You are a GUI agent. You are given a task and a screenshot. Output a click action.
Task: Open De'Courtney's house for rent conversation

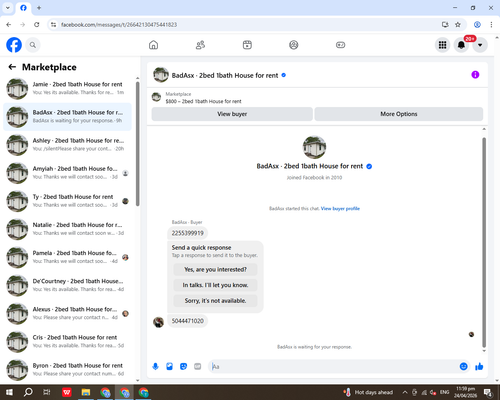pyautogui.click(x=67, y=285)
